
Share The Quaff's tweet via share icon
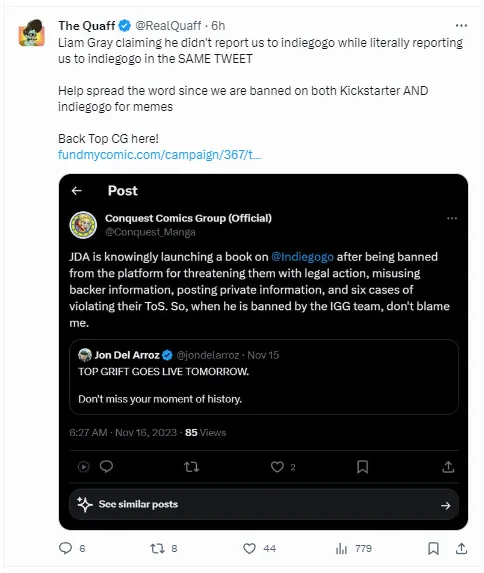tap(461, 548)
